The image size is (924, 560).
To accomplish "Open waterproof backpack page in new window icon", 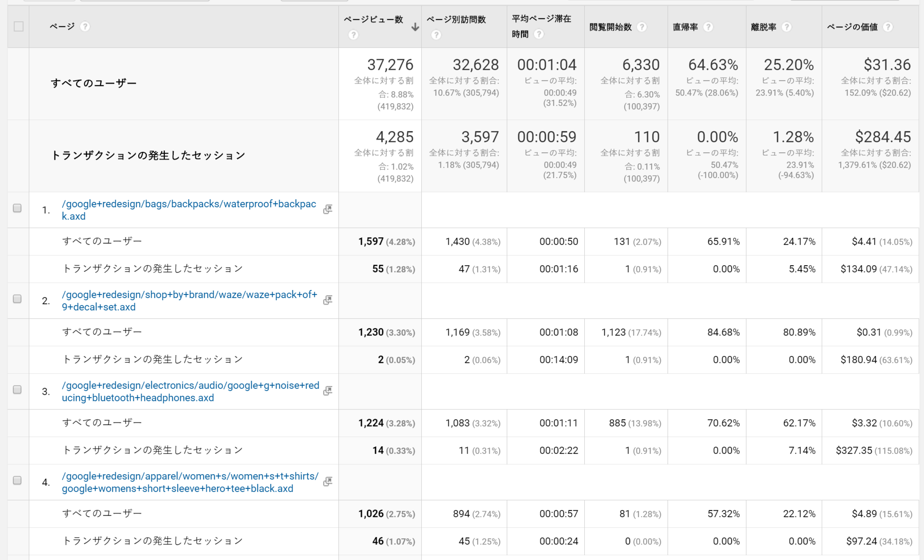I will [328, 209].
